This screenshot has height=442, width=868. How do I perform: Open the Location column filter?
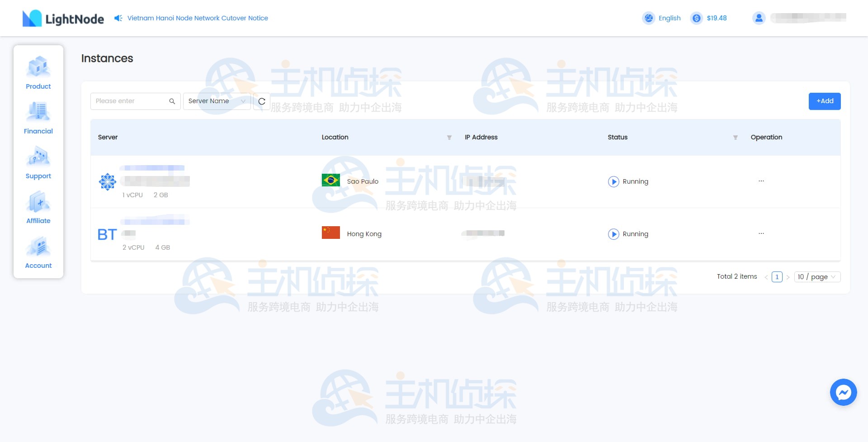point(449,138)
